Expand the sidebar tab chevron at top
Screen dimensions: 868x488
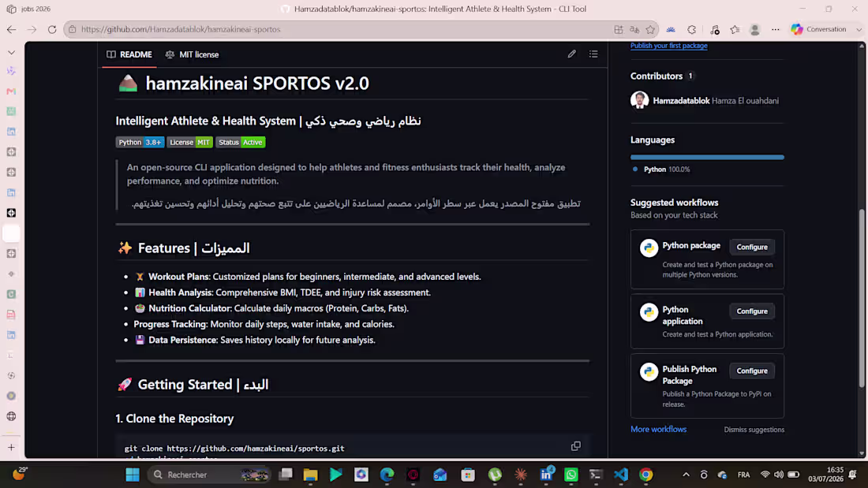click(12, 53)
